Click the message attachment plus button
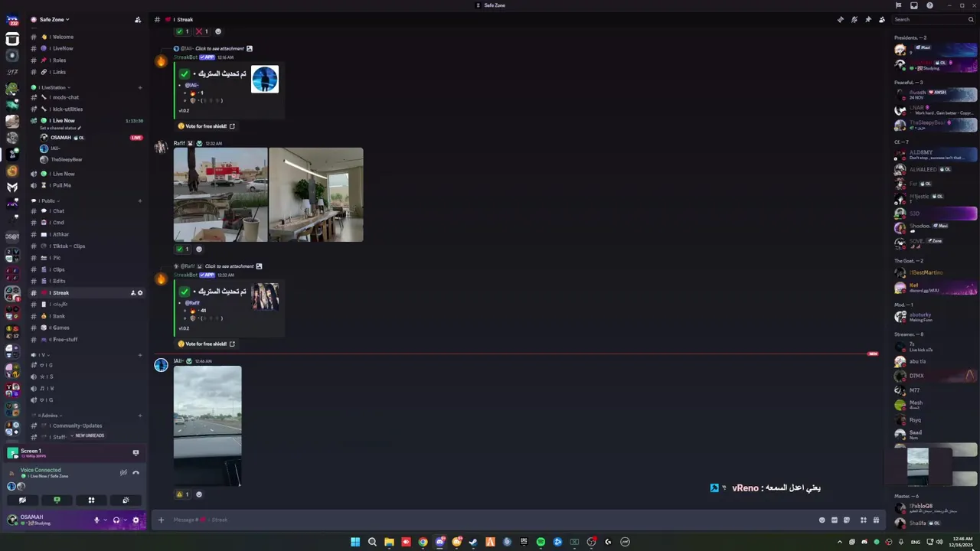Screen dimensions: 980x551 click(161, 520)
